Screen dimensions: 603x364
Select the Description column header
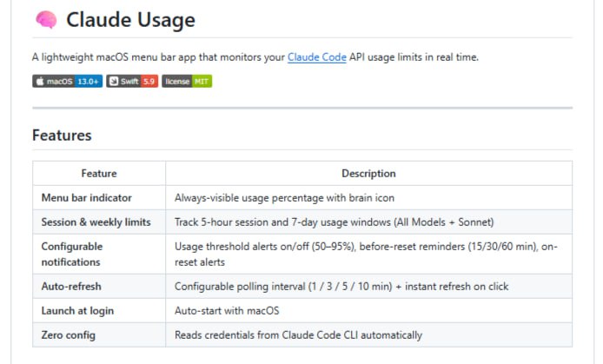[x=368, y=173]
